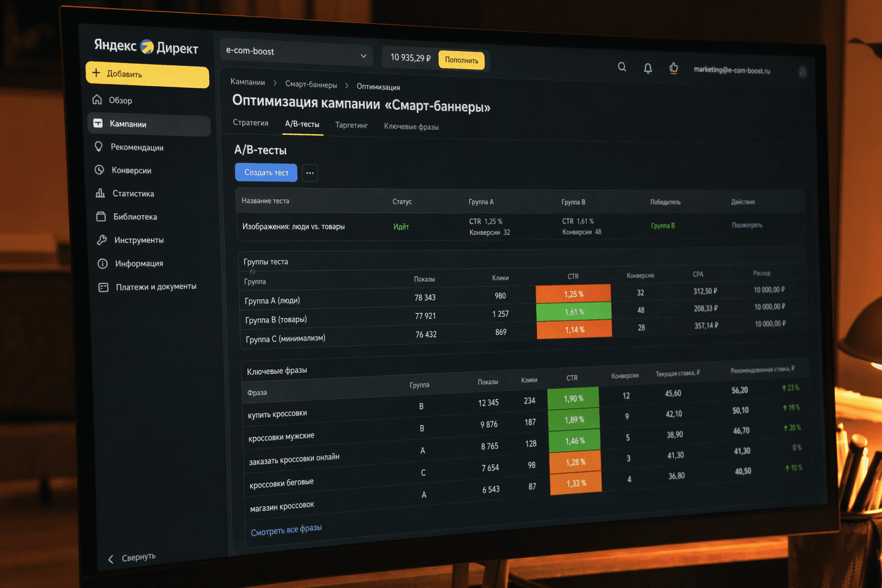Screen dimensions: 882x588
Task: Click the Статистика bar chart icon
Action: point(100,193)
